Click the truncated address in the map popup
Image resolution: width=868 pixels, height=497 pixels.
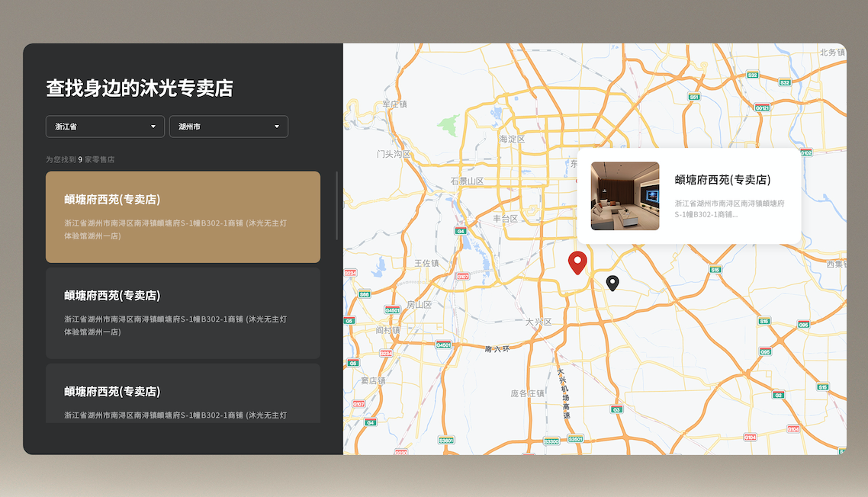coord(729,209)
